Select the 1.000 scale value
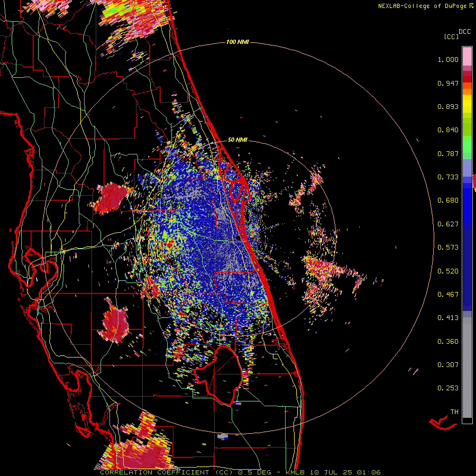 coord(448,59)
